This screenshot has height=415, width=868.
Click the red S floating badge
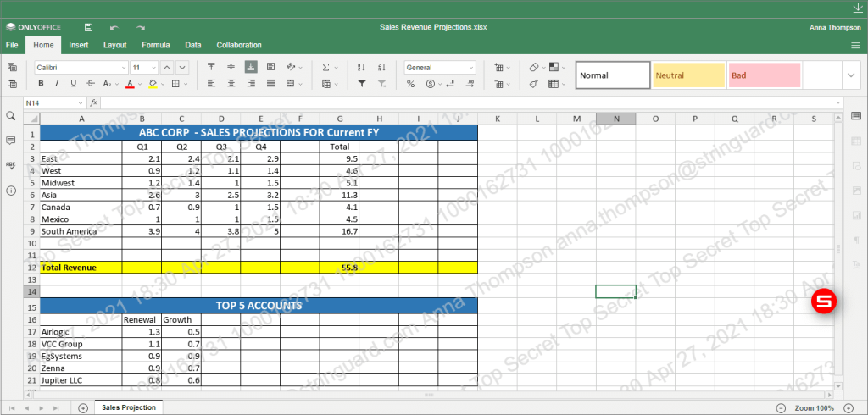(x=824, y=301)
